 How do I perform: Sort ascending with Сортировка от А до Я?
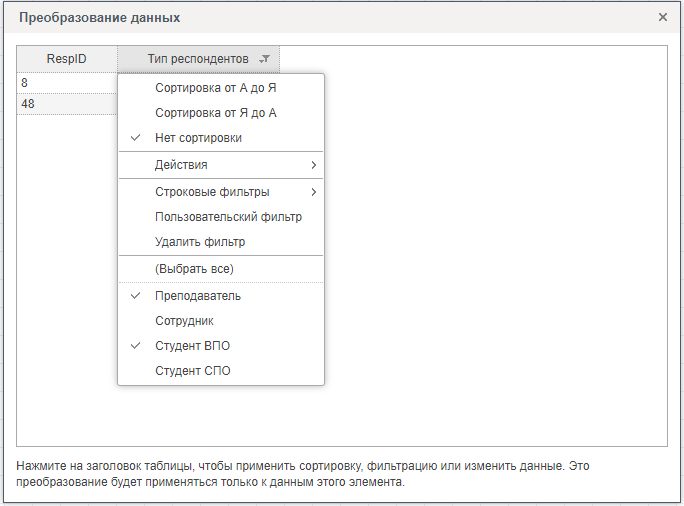[x=215, y=88]
